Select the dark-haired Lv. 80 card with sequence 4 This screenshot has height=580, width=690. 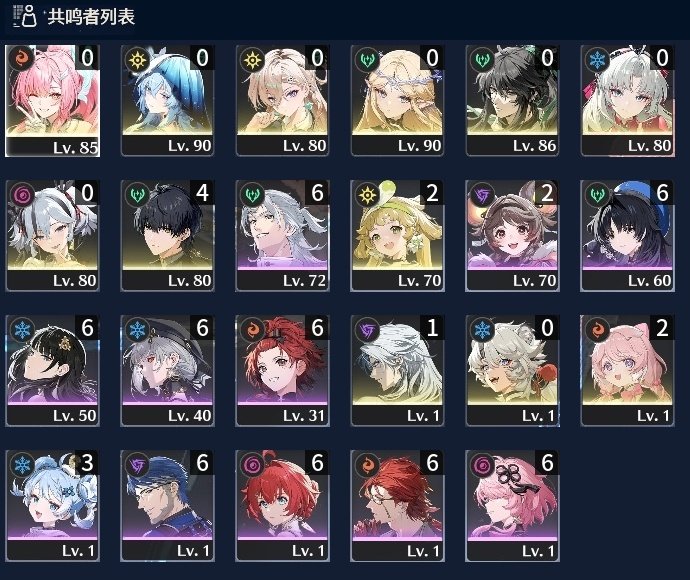(x=167, y=235)
